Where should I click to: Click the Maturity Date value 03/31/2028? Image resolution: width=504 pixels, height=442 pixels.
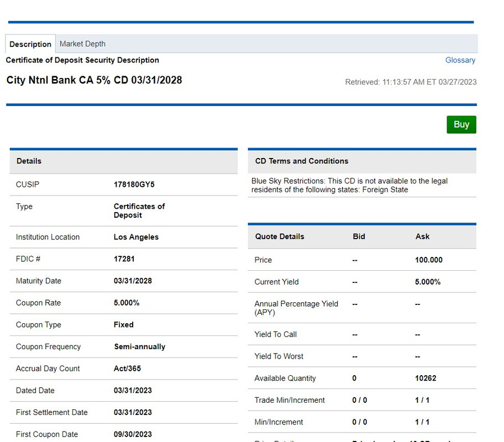click(133, 281)
